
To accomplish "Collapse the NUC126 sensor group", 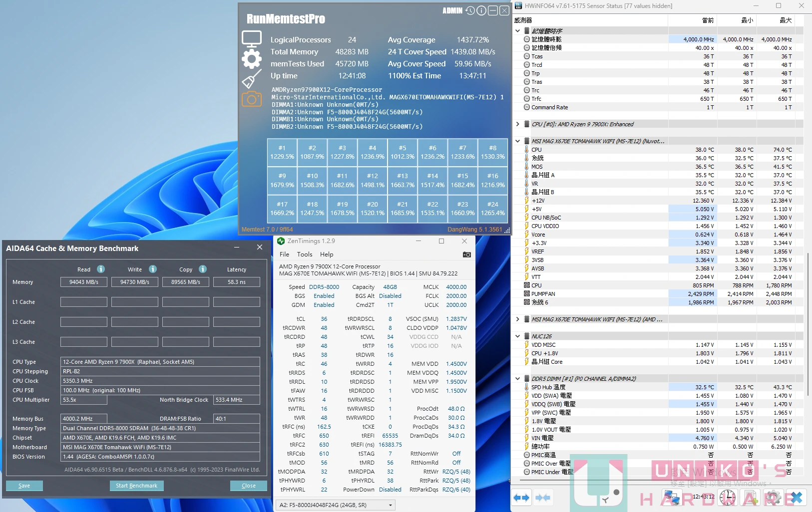I will [x=518, y=336].
